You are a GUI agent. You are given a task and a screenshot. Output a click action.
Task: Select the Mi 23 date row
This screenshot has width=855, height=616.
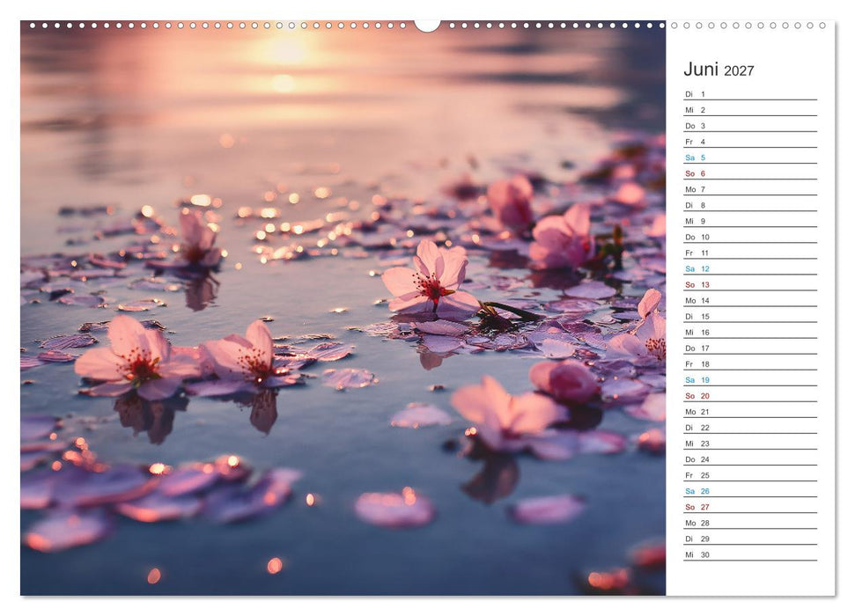pyautogui.click(x=750, y=444)
